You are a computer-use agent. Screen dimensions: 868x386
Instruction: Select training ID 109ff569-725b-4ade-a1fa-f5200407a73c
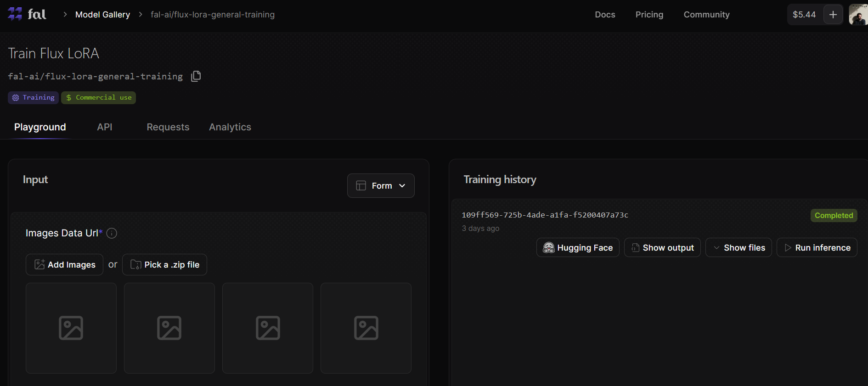coord(545,215)
